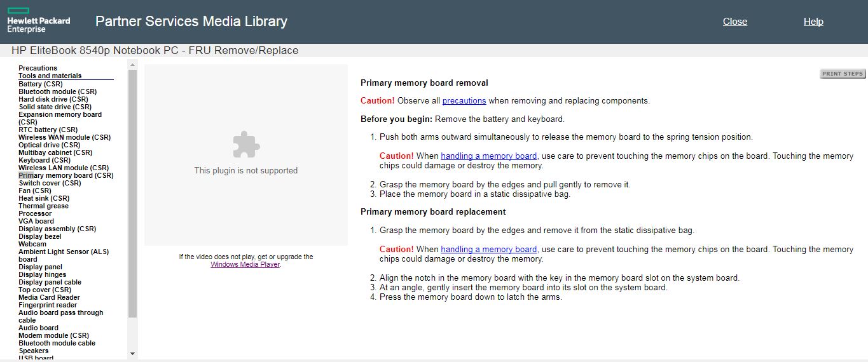
Task: Open Bluetooth module (CSR) procedure
Action: 58,91
